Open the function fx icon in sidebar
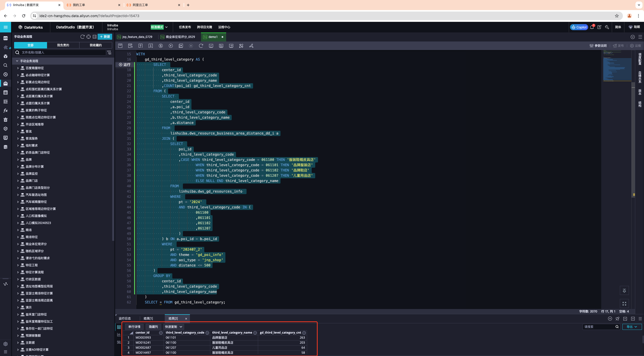The height and width of the screenshot is (356, 644). (6, 111)
